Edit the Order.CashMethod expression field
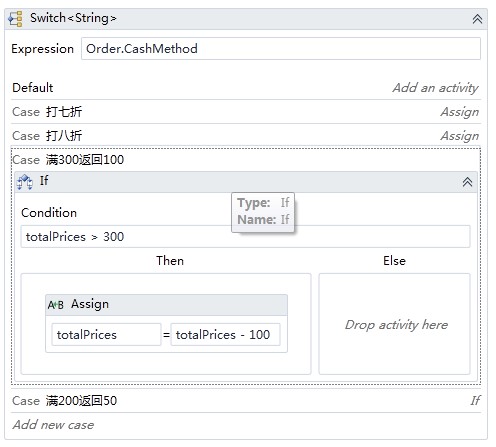 (281, 49)
